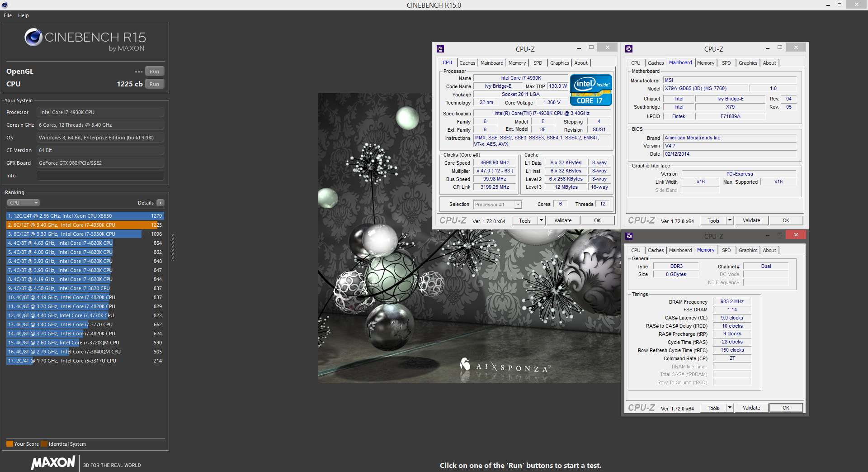
Task: Select CPU tab in the Mainboard CPU-Z window
Action: point(636,63)
